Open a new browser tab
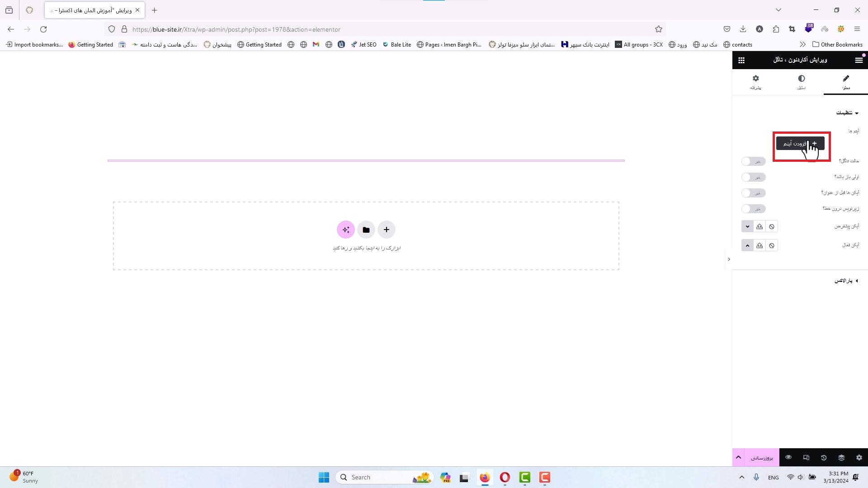Screen dimensions: 868x488 click(x=155, y=10)
